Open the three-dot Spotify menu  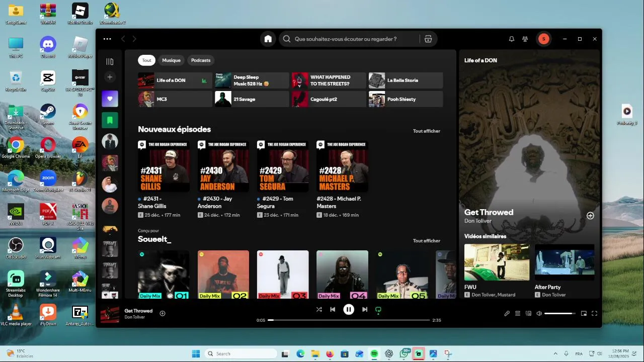point(107,39)
